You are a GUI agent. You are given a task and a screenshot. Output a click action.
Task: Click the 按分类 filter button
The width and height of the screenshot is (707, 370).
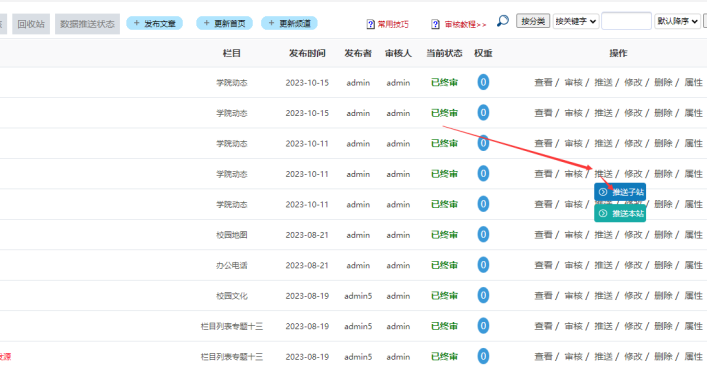point(533,21)
